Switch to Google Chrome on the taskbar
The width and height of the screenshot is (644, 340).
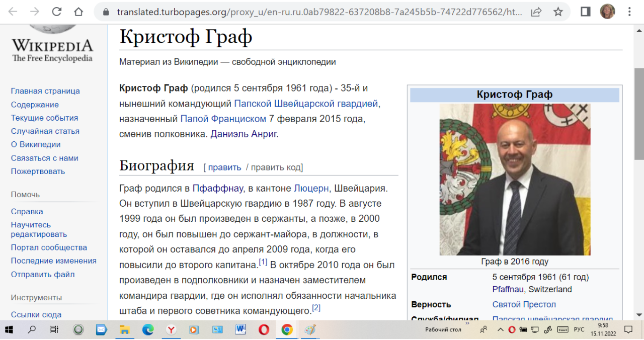[x=287, y=330]
